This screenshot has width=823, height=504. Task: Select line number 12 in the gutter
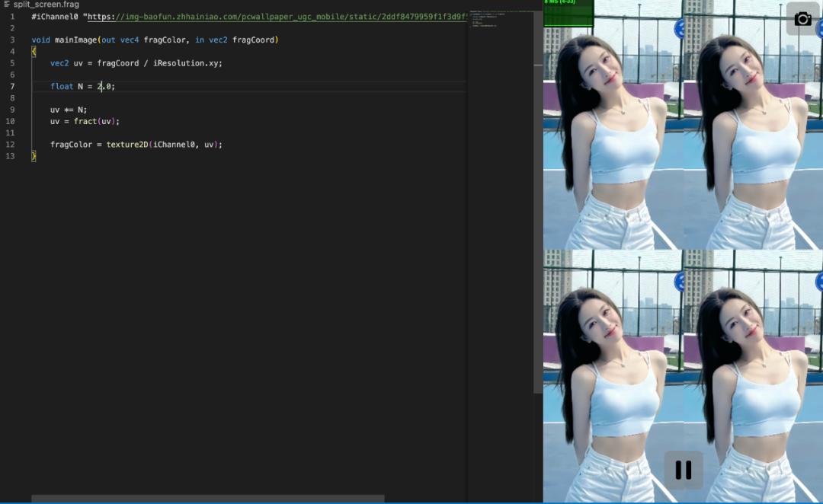tap(10, 145)
